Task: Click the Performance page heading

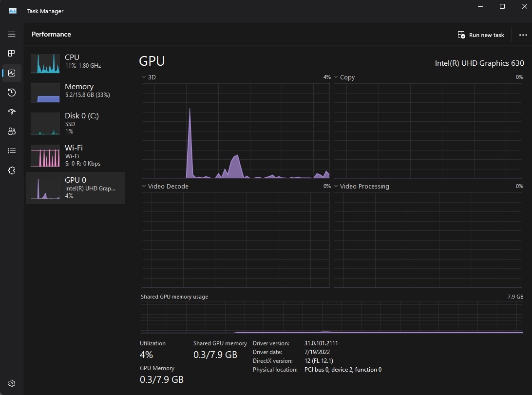Action: coord(51,34)
